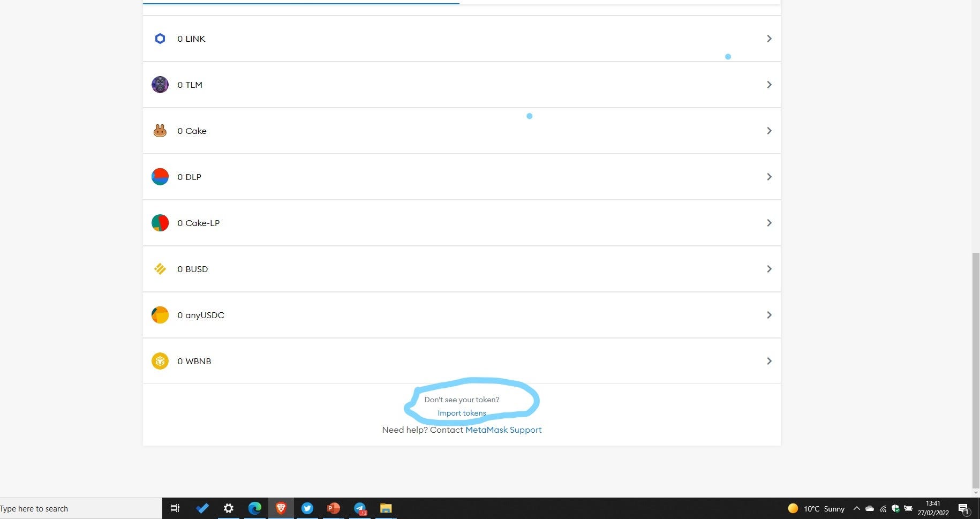
Task: Select the "0 anyUSDC" balance text
Action: (201, 315)
